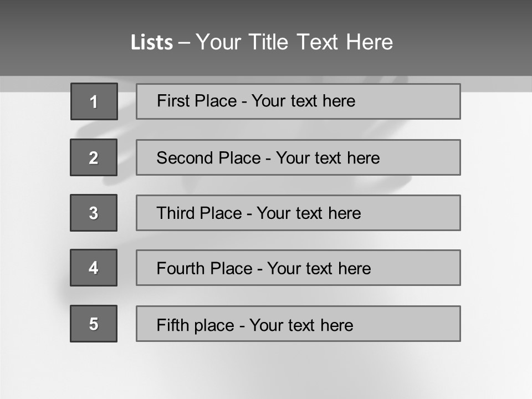
Task: Click the "Fourth Place" text in the list
Action: tap(204, 269)
